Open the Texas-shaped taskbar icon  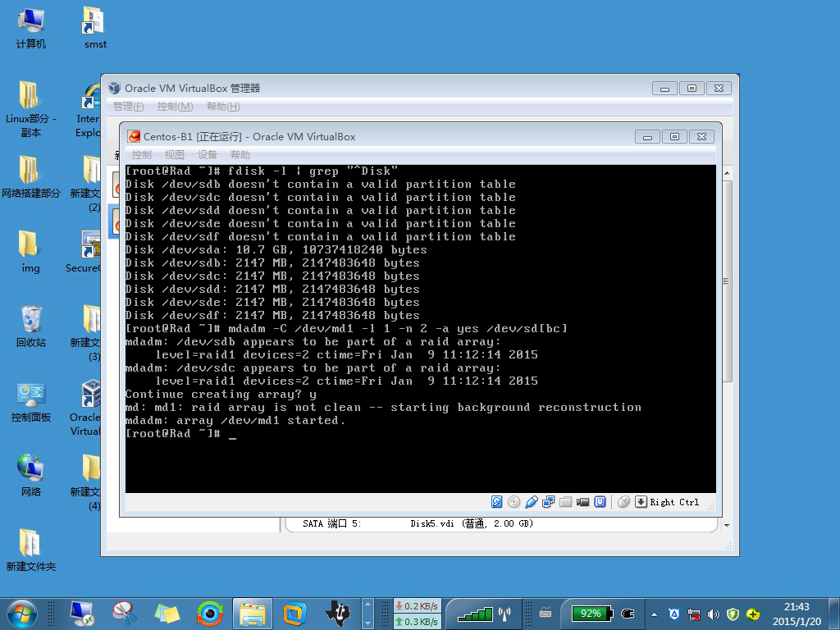[337, 614]
